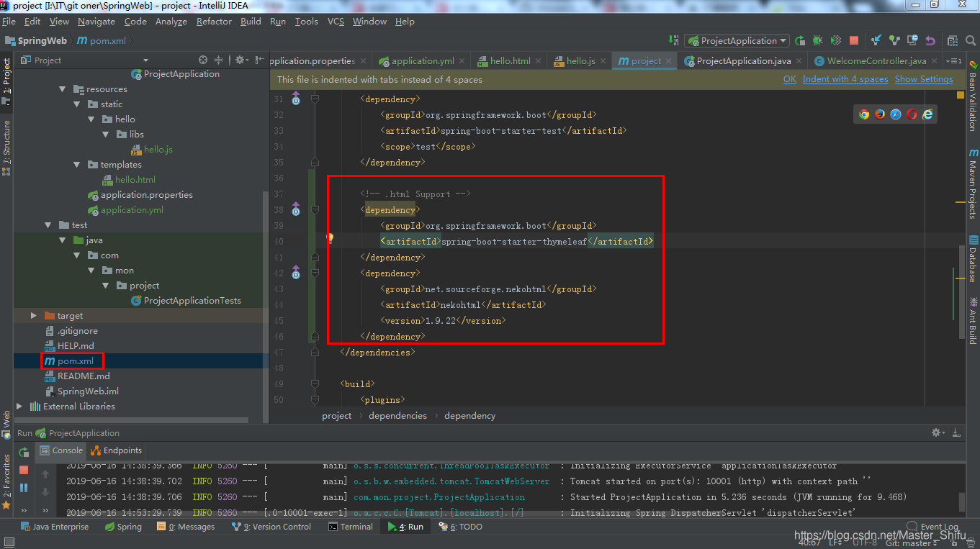
Task: Open the Navigate menu
Action: [96, 21]
